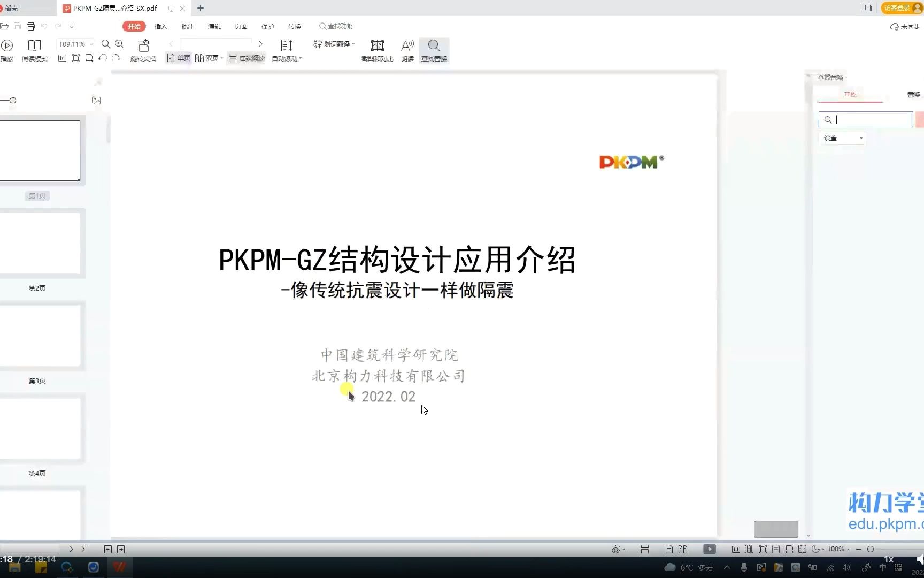Adjust the thumbnail size slider in sidebar
This screenshot has height=578, width=924.
[13, 101]
